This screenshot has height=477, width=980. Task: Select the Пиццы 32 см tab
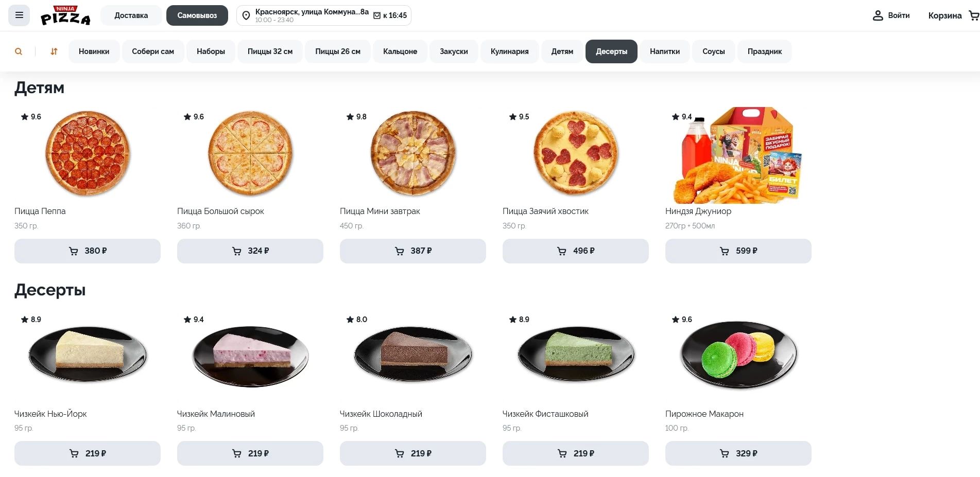[270, 51]
